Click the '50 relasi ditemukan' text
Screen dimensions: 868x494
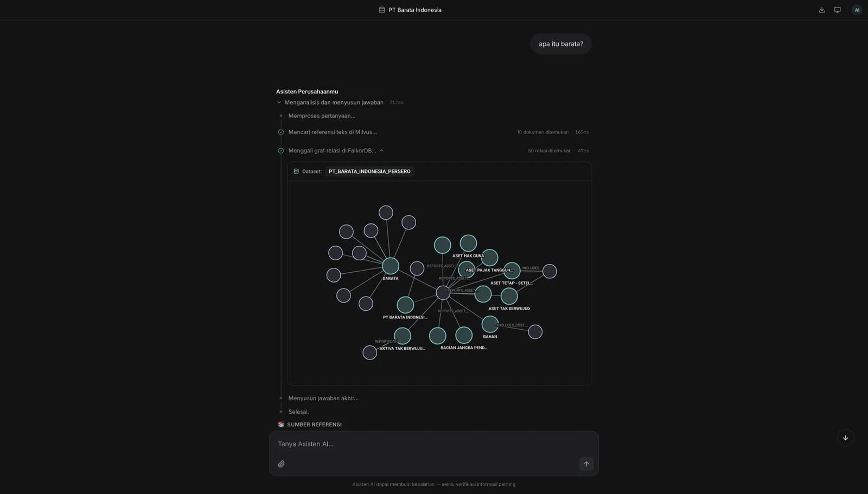click(550, 151)
